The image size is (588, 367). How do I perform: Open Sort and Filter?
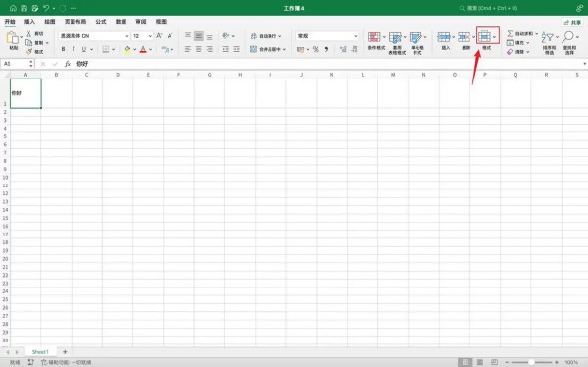point(548,37)
